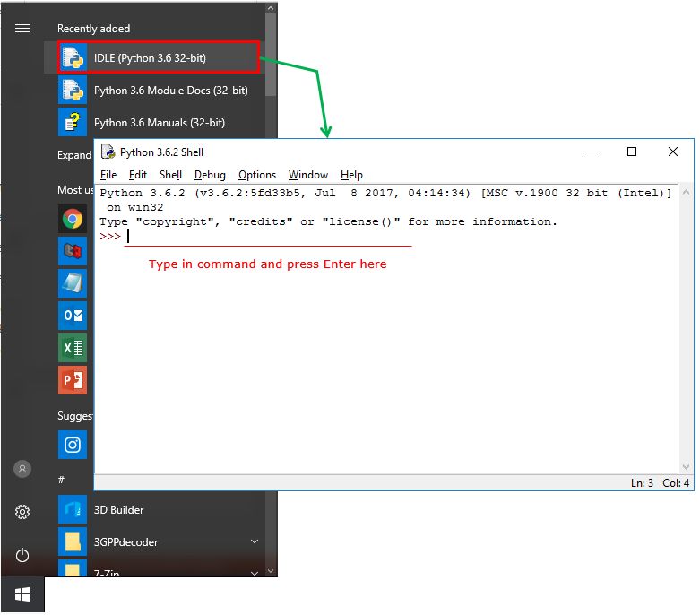This screenshot has width=700, height=615.
Task: Open the red toolbox app under Chrome
Action: click(73, 251)
